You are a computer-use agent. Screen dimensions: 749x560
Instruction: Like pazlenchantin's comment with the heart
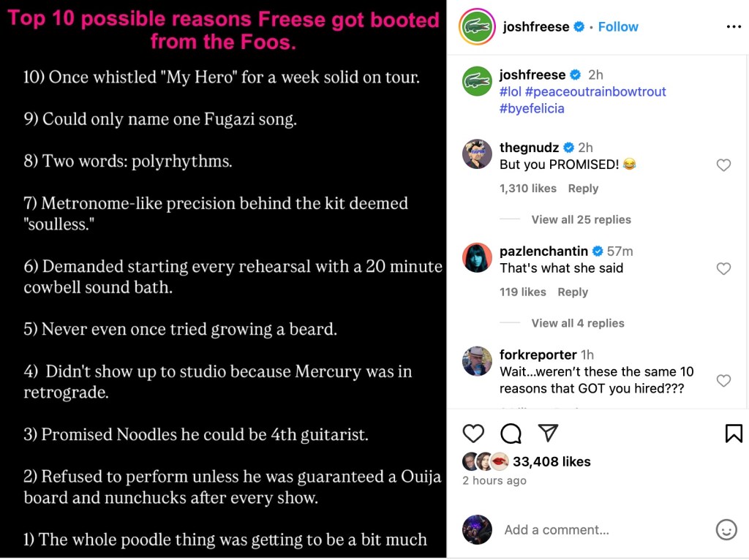[x=723, y=269]
